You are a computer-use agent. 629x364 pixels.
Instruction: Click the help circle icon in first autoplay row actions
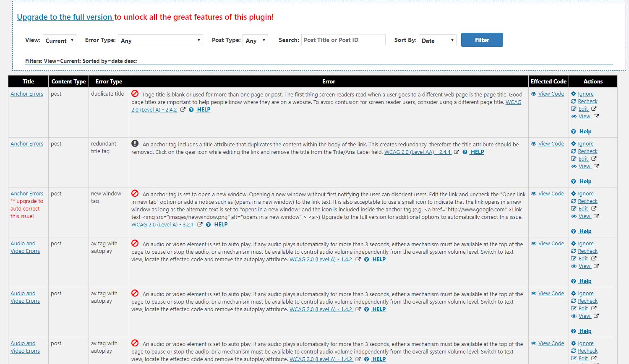574,281
